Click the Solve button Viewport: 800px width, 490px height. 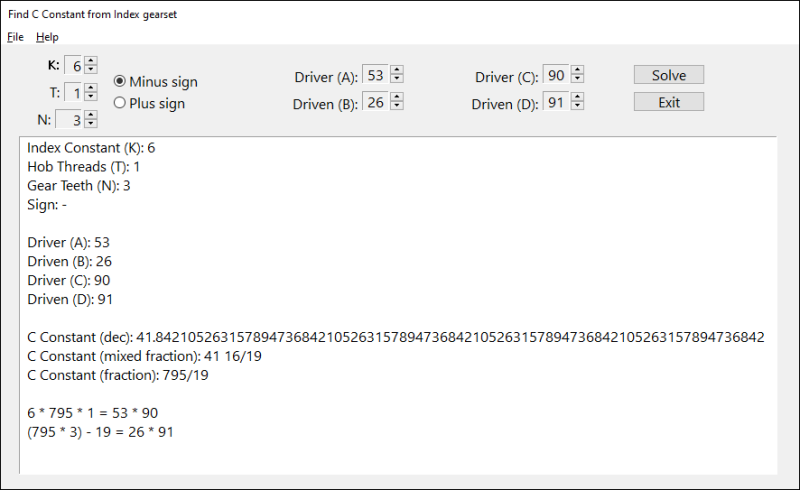click(x=669, y=75)
